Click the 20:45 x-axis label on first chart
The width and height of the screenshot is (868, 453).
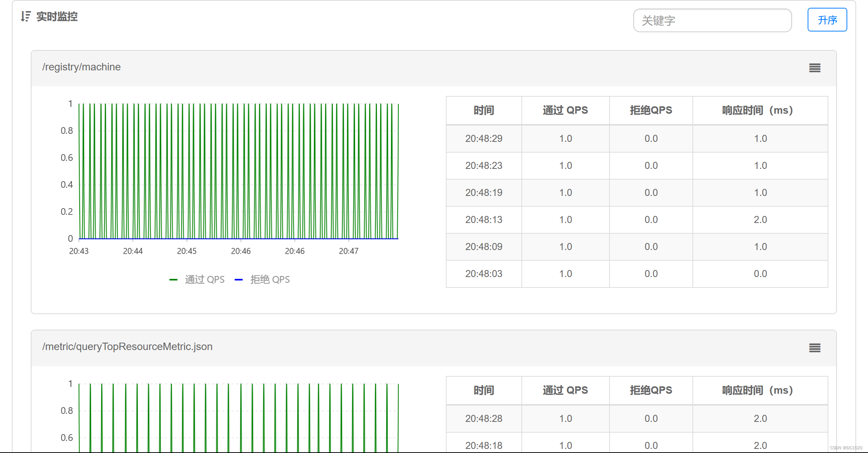(x=187, y=251)
